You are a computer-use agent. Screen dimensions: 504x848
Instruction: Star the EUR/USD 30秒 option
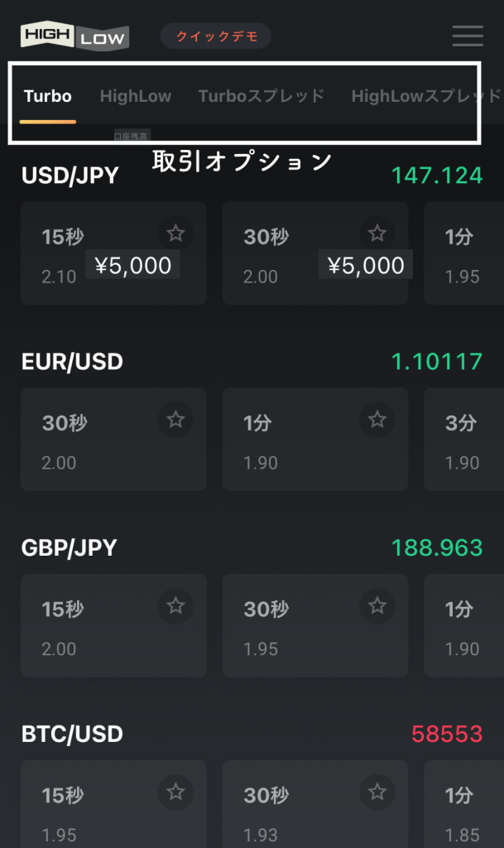[175, 420]
